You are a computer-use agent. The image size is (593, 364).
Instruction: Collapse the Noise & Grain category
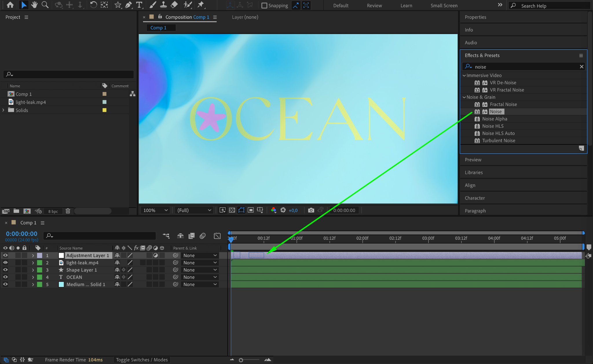[x=464, y=97]
